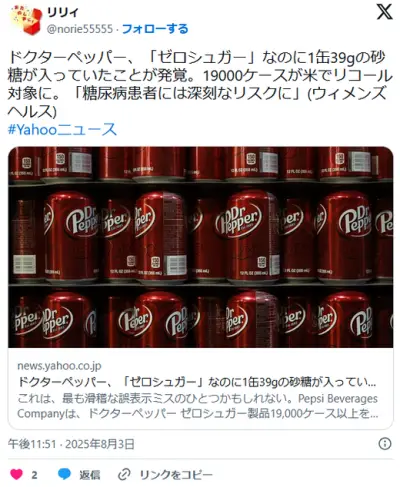Click the 返信 reply label
Image resolution: width=400 pixels, height=487 pixels.
point(89,475)
